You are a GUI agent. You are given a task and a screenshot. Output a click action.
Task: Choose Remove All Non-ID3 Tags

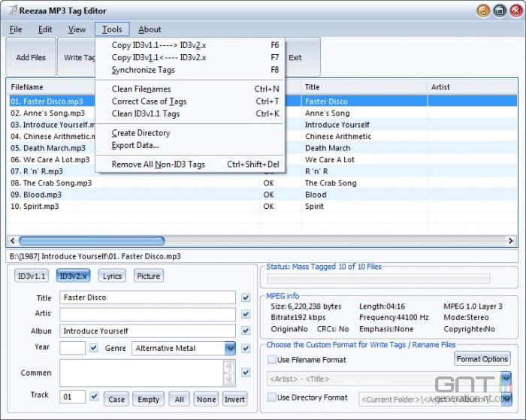coord(191,165)
